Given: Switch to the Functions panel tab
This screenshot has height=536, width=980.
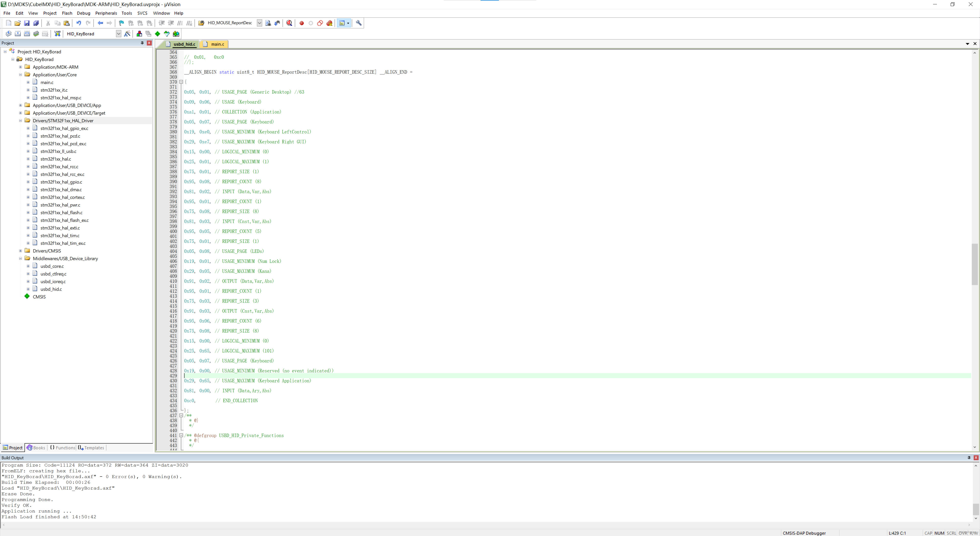Looking at the screenshot, I should [62, 448].
